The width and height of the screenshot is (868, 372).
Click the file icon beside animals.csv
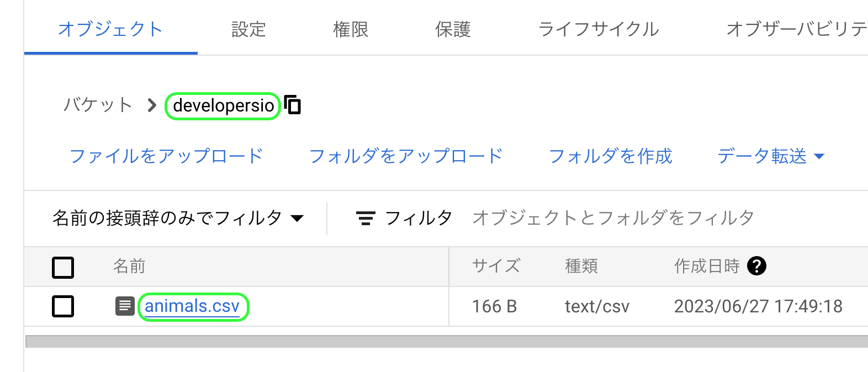click(125, 306)
